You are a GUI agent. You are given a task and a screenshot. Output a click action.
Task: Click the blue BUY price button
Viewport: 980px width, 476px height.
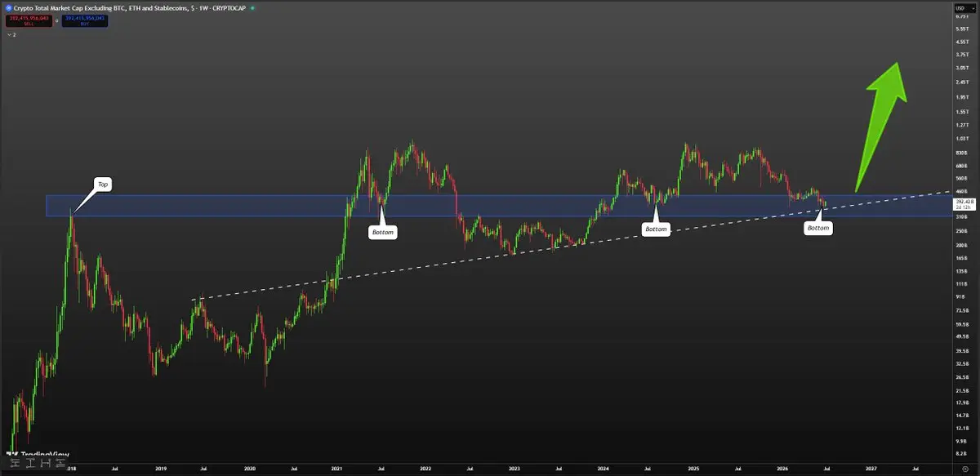(84, 21)
